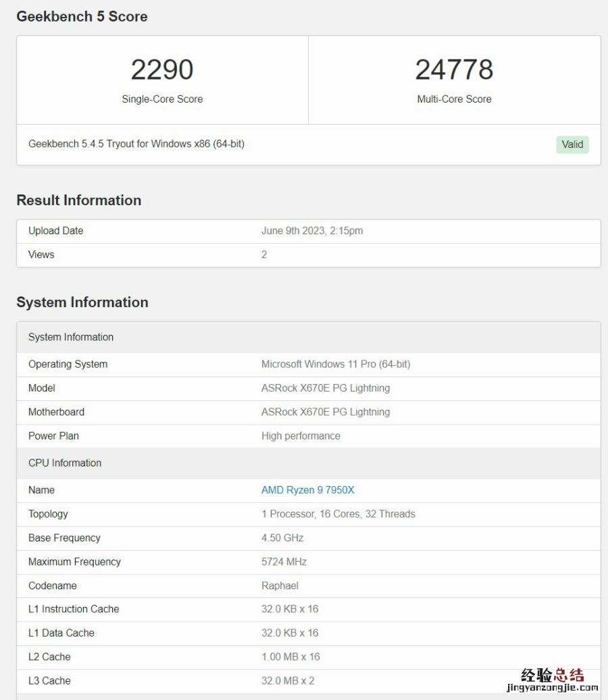Viewport: 608px width, 700px height.
Task: Select the 32.0 MB x 2 value
Action: [x=288, y=681]
